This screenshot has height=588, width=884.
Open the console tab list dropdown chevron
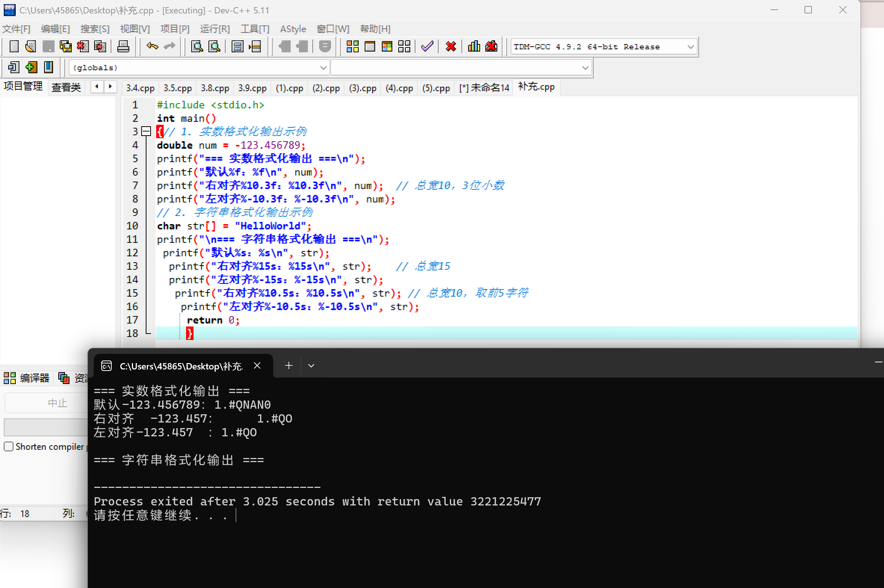pos(311,366)
